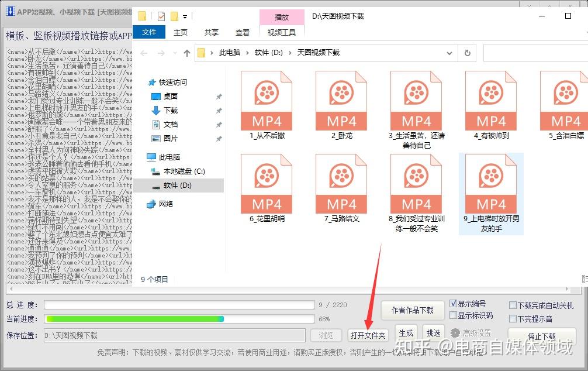This screenshot has height=371, width=588.
Task: Open 文档 in the navigation pane
Action: click(x=164, y=125)
